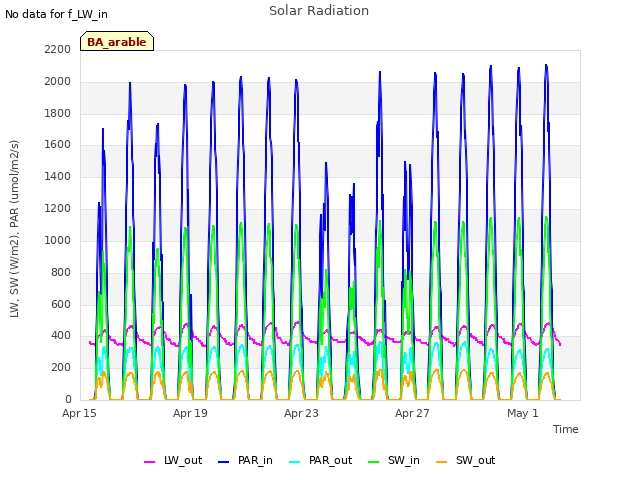
Task: Click the PAR_out legend entry
Action: (x=320, y=461)
